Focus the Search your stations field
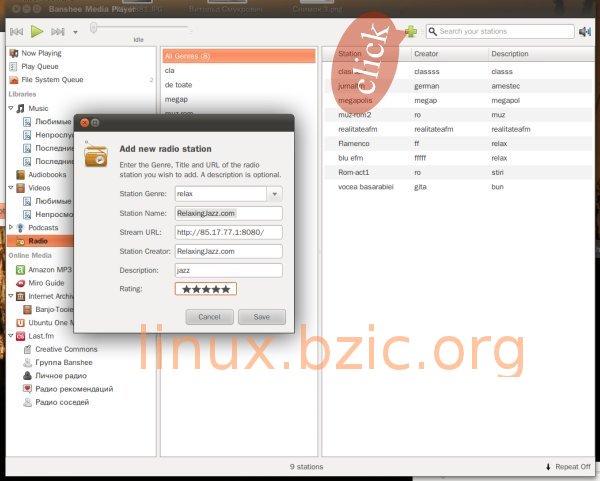Image resolution: width=600 pixels, height=481 pixels. click(500, 31)
